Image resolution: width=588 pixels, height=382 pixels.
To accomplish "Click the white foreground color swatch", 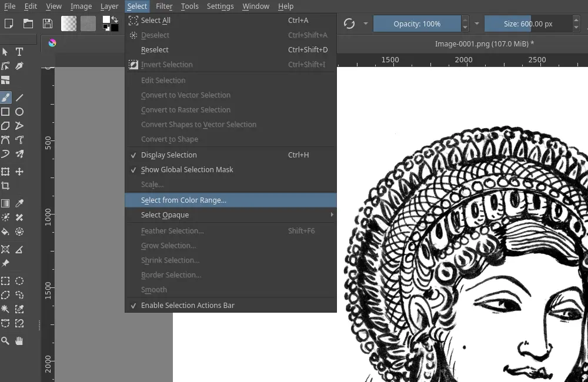I will [106, 19].
